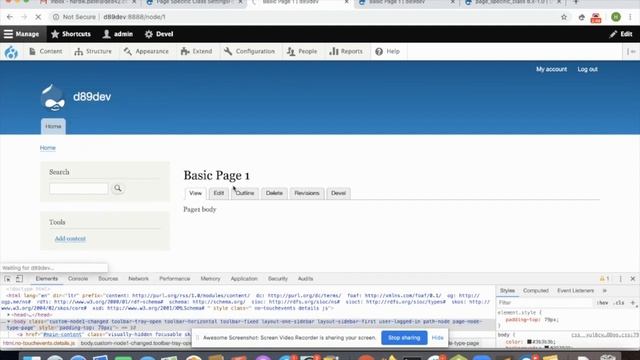
Task: Select the Home main navigation tab
Action: point(53,126)
